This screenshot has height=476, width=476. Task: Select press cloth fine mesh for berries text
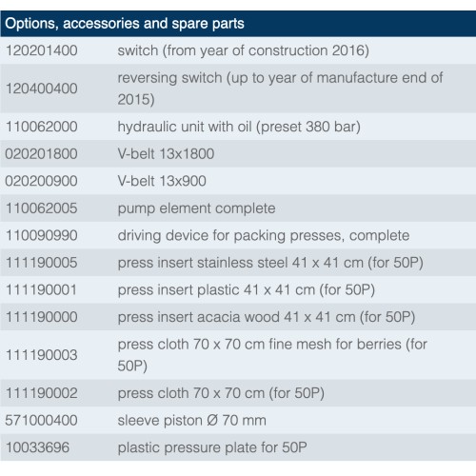click(272, 355)
